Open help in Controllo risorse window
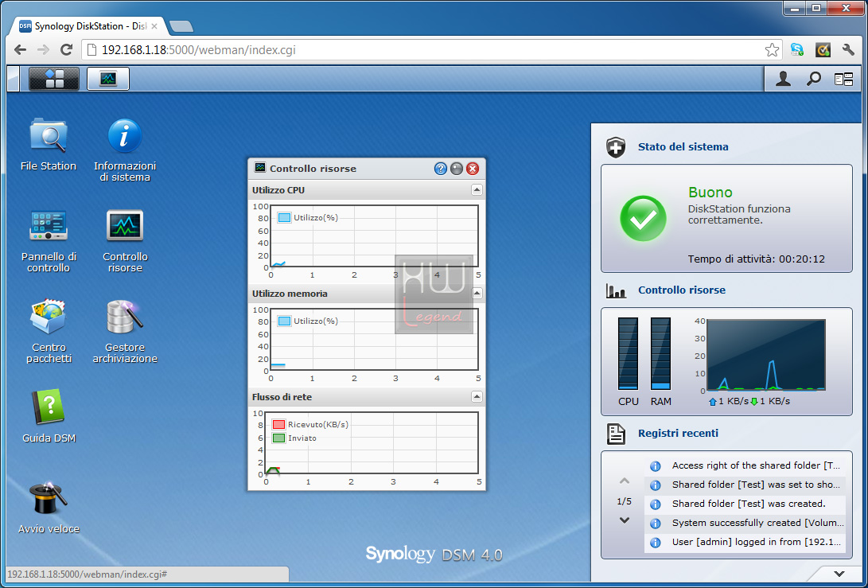Screen dimensions: 868x588 click(x=441, y=169)
